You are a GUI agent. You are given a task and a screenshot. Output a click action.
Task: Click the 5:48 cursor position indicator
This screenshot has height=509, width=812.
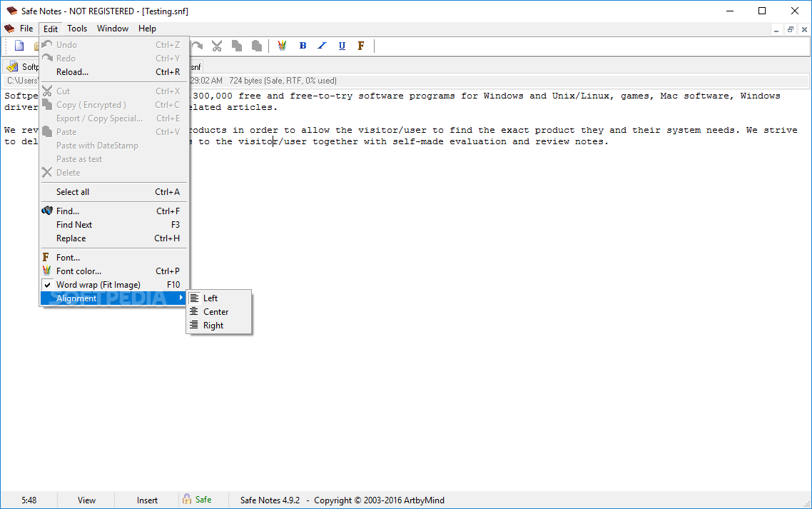[29, 500]
